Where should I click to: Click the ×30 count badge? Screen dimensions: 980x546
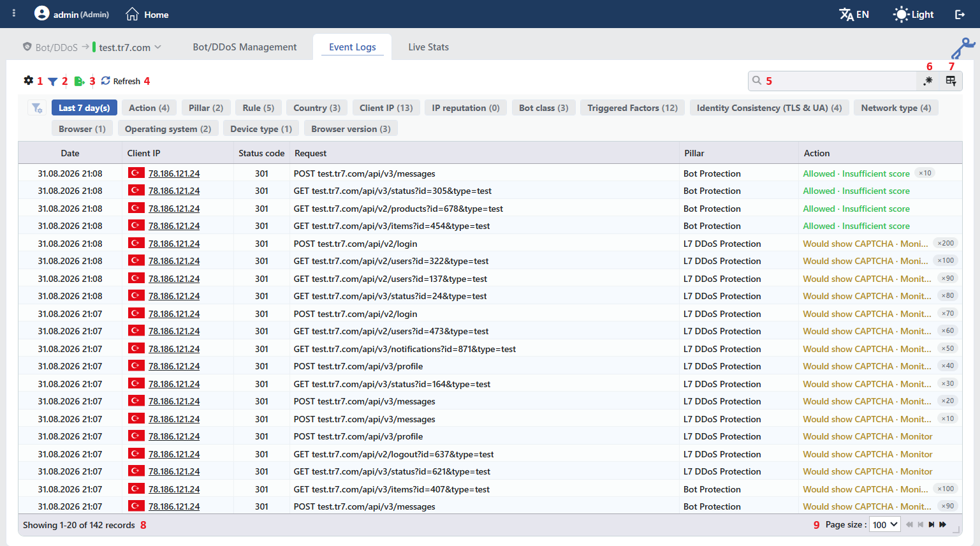(948, 383)
